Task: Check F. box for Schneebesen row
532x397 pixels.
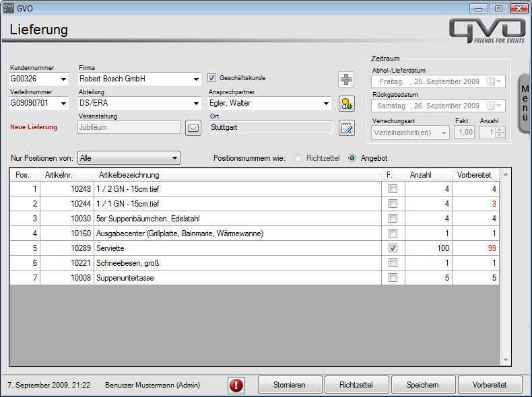Action: tap(393, 262)
